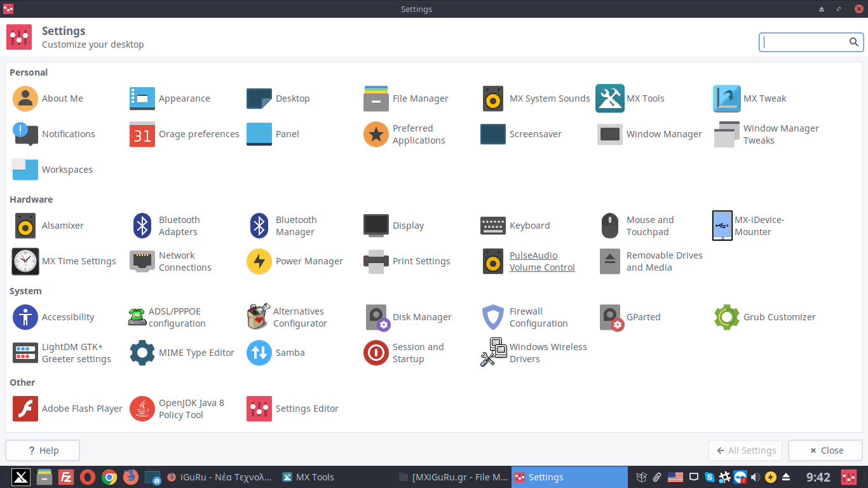Viewport: 868px width, 488px height.
Task: Open Appearance settings
Action: coord(170,98)
